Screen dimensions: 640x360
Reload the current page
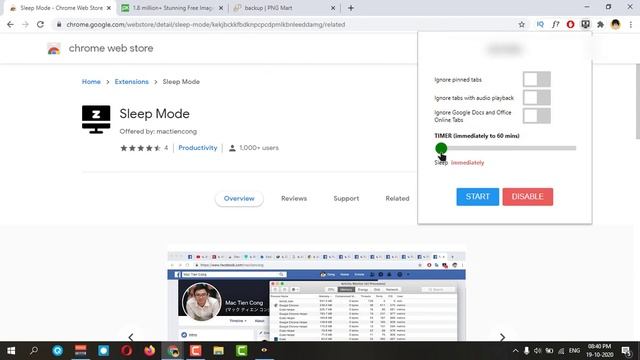click(x=40, y=24)
